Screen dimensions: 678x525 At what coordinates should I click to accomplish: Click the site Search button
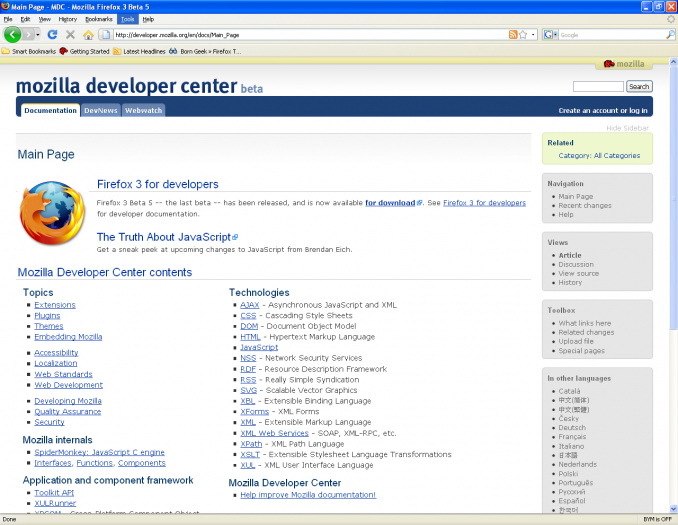point(639,86)
